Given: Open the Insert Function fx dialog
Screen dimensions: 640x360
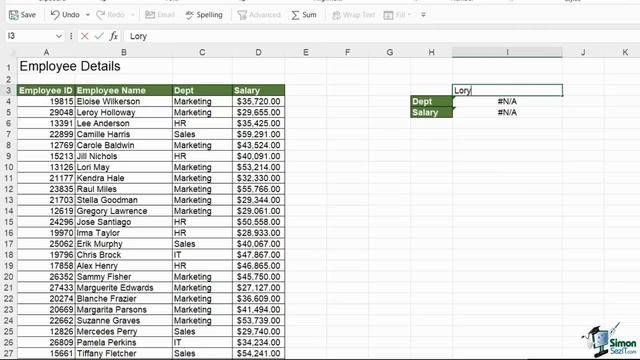Looking at the screenshot, I should click(113, 36).
